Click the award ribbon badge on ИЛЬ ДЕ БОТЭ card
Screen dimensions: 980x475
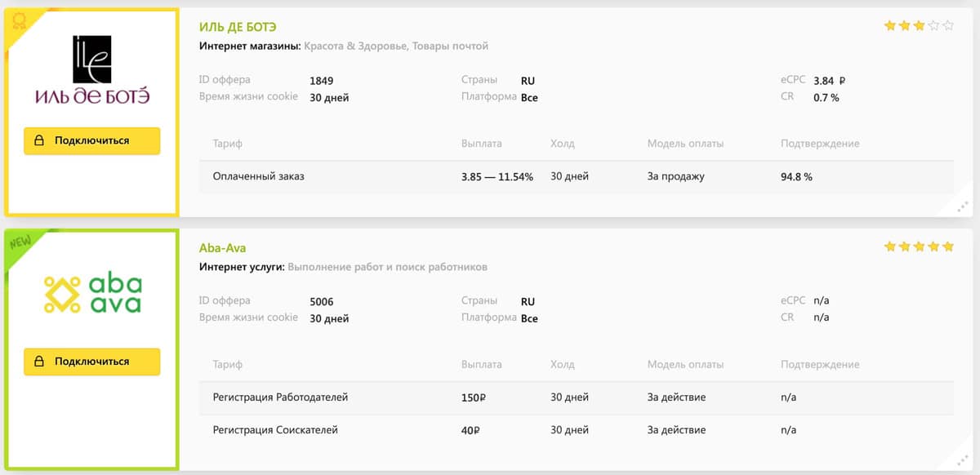pyautogui.click(x=18, y=21)
